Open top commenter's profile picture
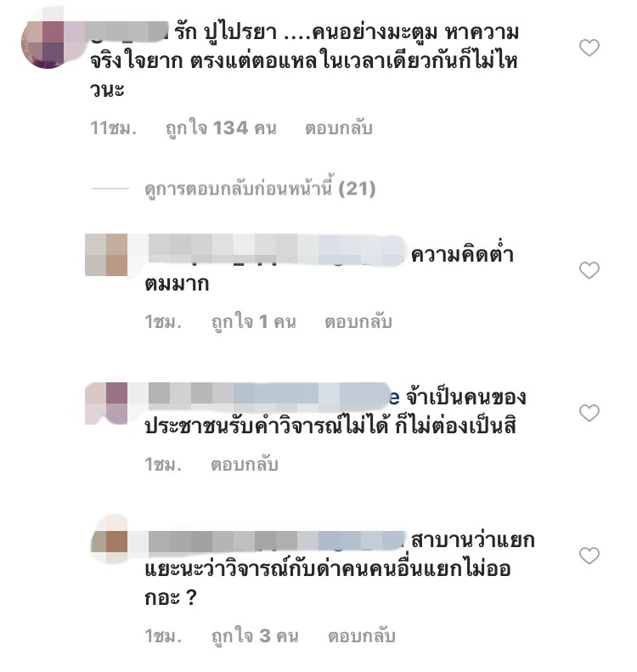The height and width of the screenshot is (672, 637). (x=47, y=42)
